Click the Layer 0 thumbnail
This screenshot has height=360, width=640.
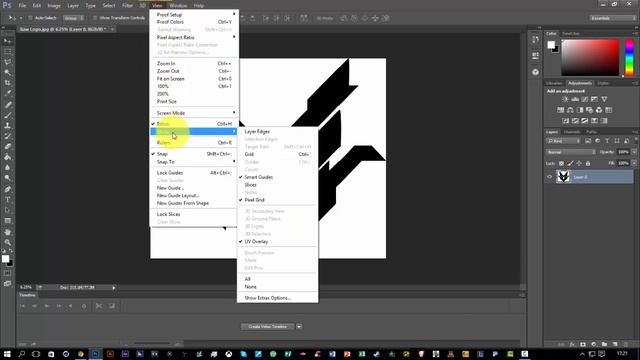click(564, 177)
